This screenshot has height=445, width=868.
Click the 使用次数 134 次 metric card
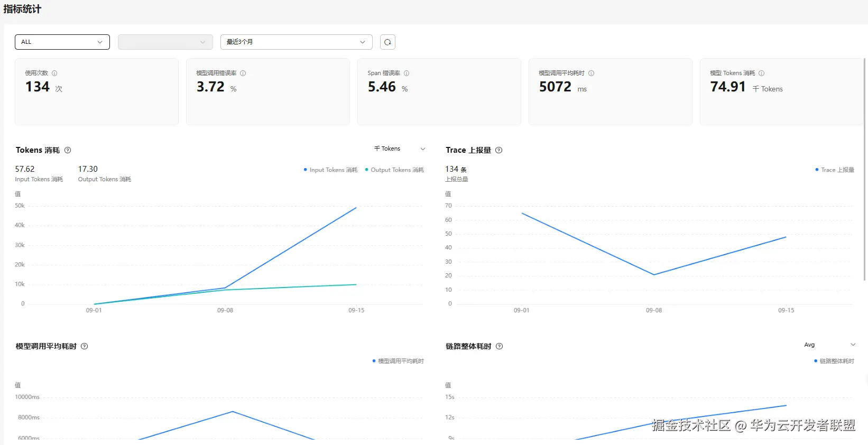click(97, 91)
